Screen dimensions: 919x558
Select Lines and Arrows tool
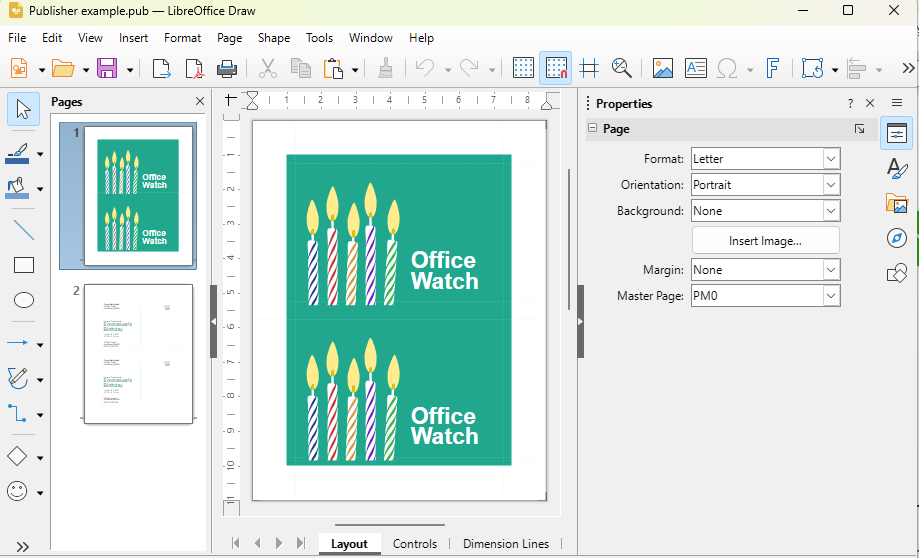tap(18, 342)
